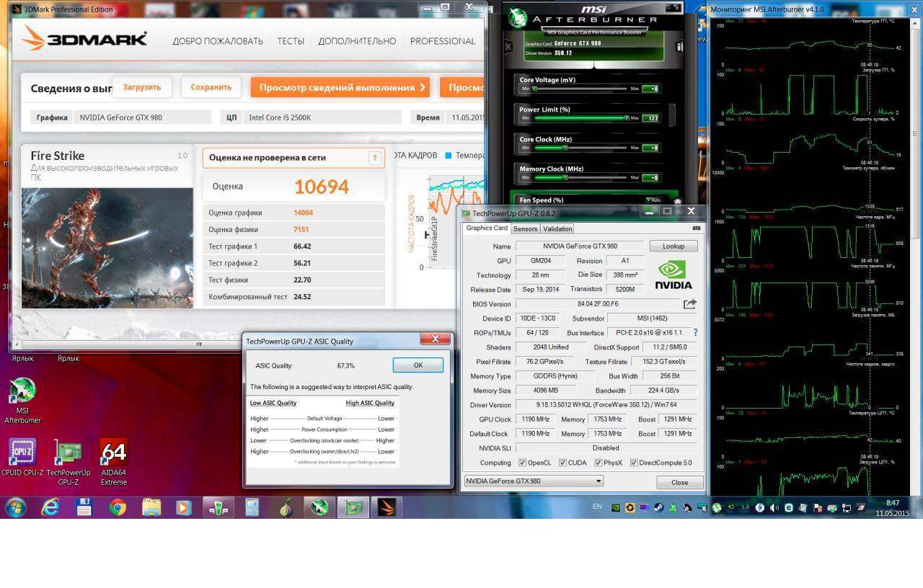Click the floppy disk icon in the taskbar

[84, 507]
